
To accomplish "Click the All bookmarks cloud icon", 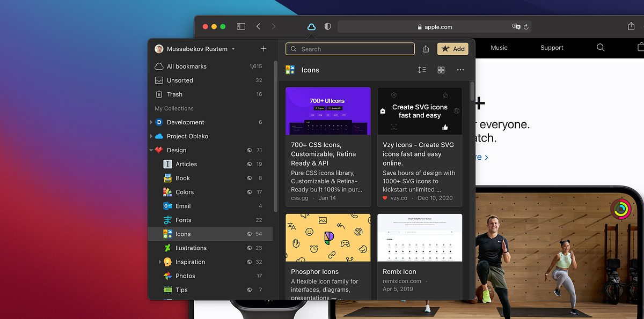I will [x=160, y=66].
